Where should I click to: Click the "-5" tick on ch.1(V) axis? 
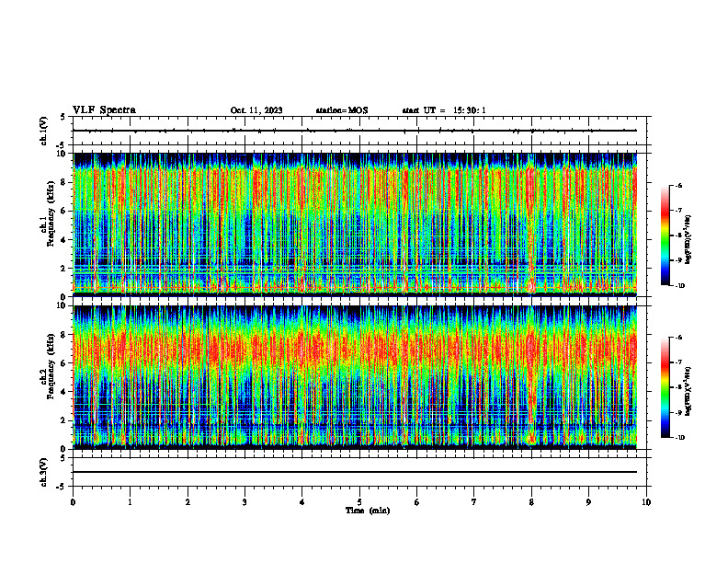coord(62,145)
